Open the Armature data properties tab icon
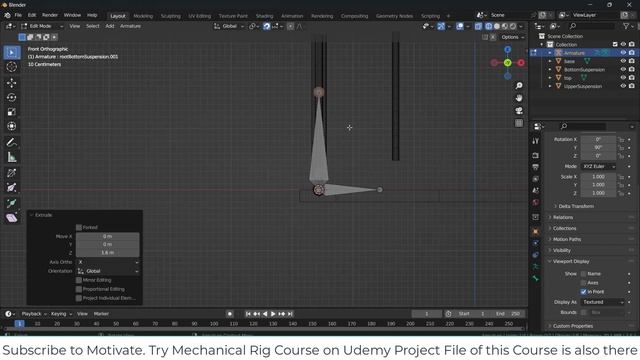Screen dimensions: 640x360 click(536, 266)
